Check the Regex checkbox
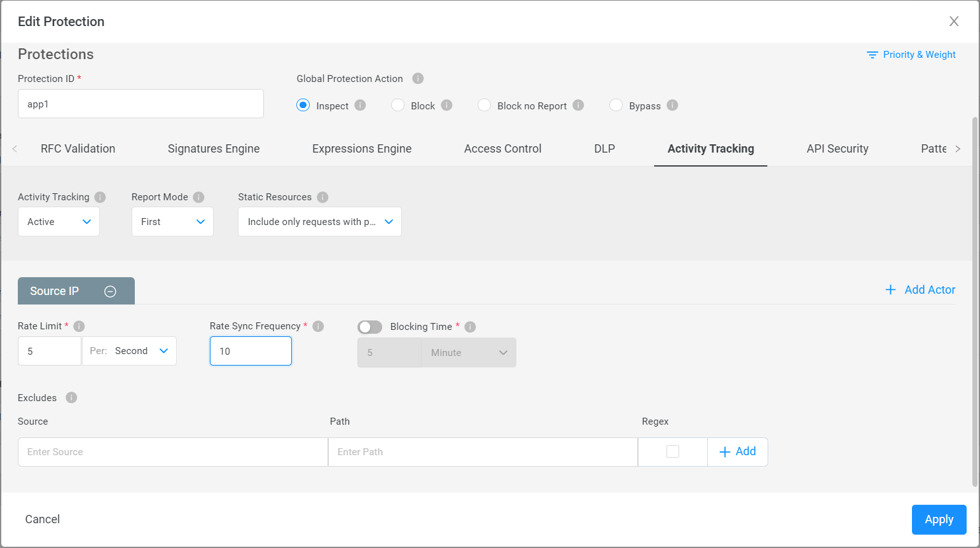This screenshot has height=548, width=980. (672, 451)
